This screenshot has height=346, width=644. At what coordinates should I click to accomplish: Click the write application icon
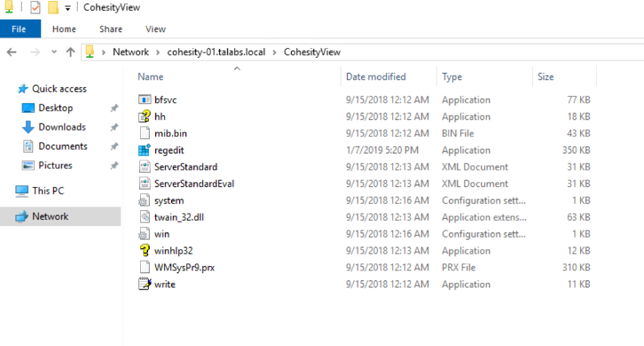tap(145, 285)
